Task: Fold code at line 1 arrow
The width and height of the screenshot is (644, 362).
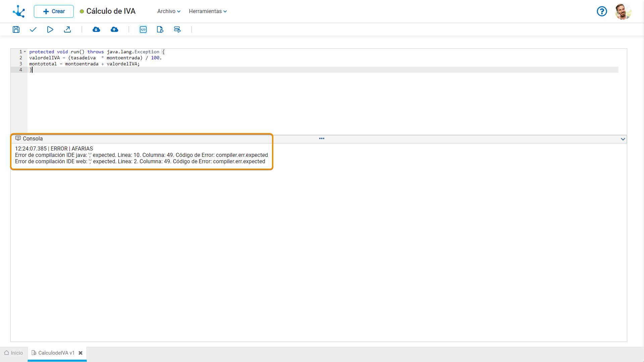Action: point(25,52)
